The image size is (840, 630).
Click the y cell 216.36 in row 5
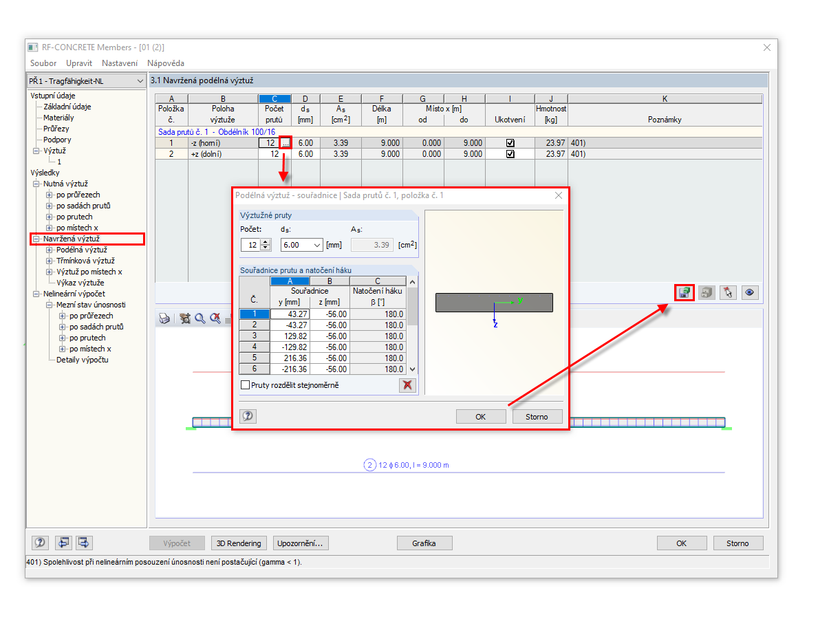(290, 358)
